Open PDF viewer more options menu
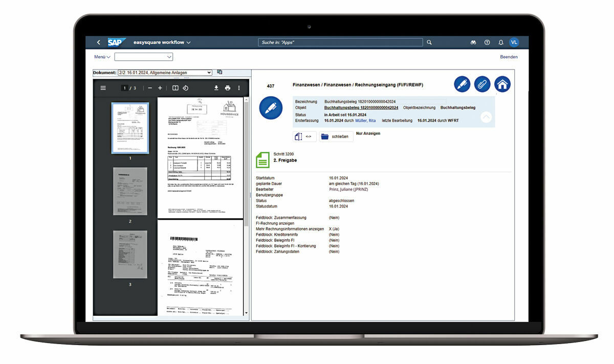614x364 pixels. click(238, 88)
